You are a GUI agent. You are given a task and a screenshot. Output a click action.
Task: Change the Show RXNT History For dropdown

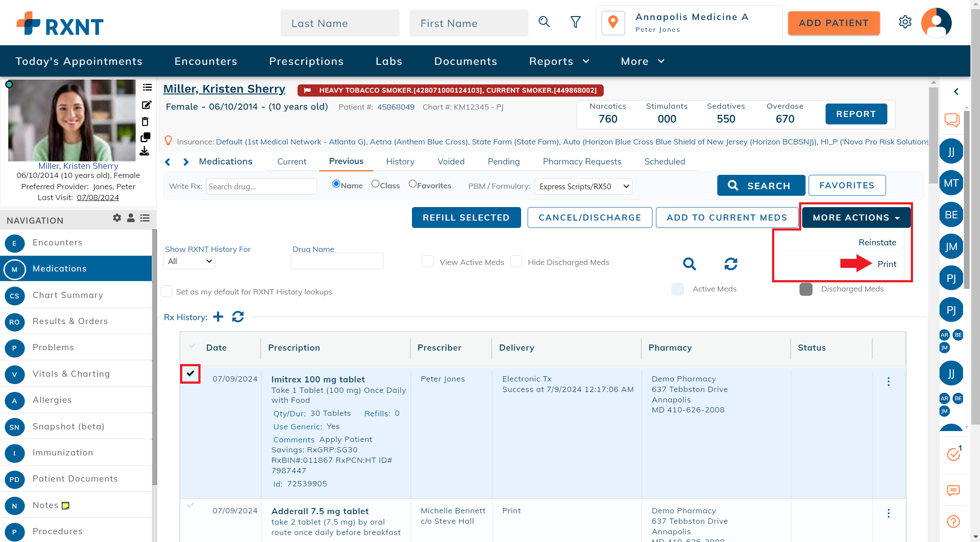click(189, 261)
